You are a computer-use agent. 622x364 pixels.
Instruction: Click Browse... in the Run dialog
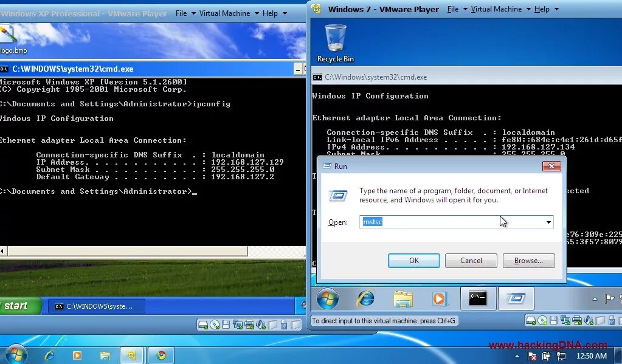coord(528,261)
